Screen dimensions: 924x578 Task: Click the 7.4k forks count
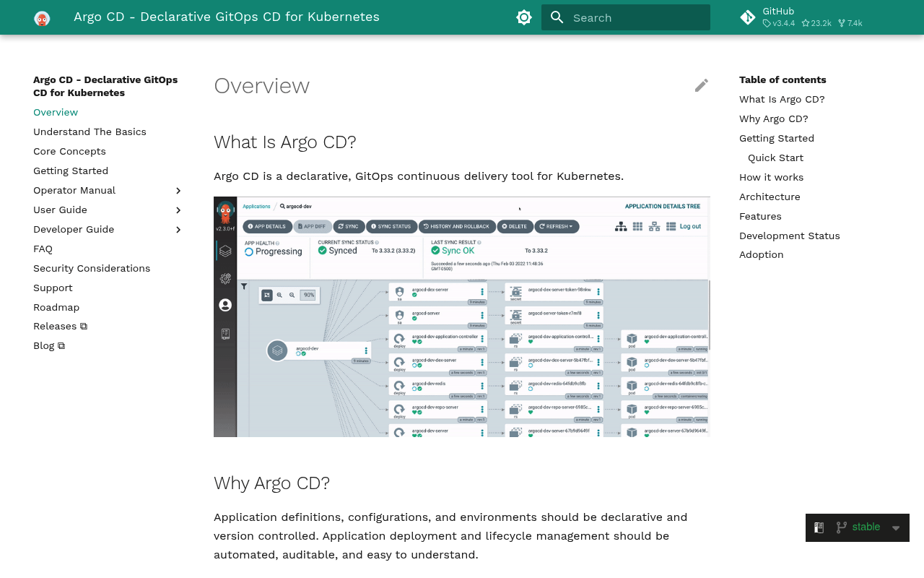(850, 23)
